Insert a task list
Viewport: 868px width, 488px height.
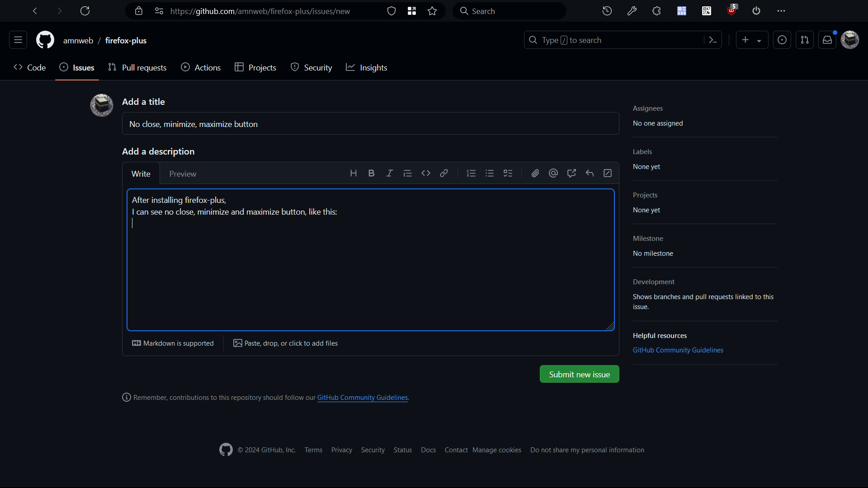(508, 173)
